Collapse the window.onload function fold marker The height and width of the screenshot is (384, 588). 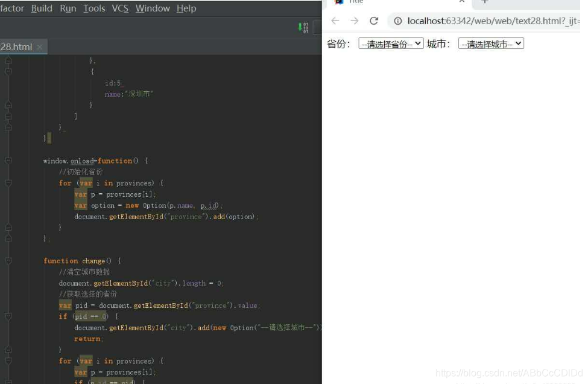pyautogui.click(x=8, y=161)
